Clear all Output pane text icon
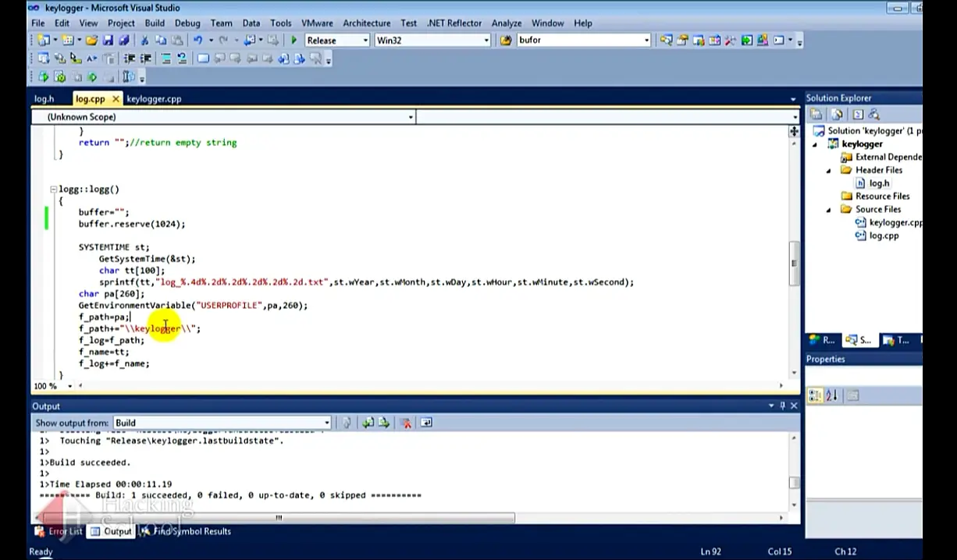The width and height of the screenshot is (957, 560). click(x=405, y=423)
